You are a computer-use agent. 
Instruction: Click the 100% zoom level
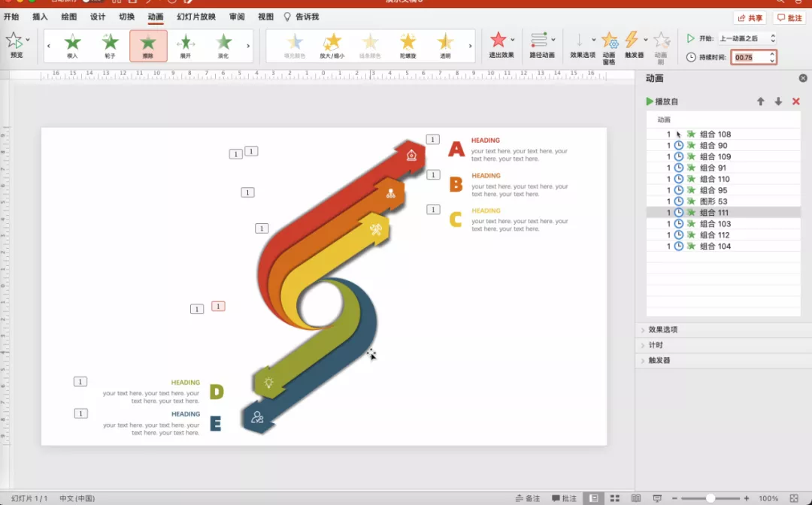768,498
